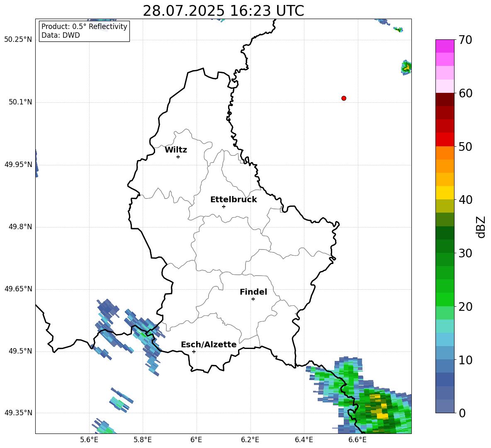491x448 pixels.
Task: Click the red dot marker east of Luxembourg
Action: coord(343,98)
